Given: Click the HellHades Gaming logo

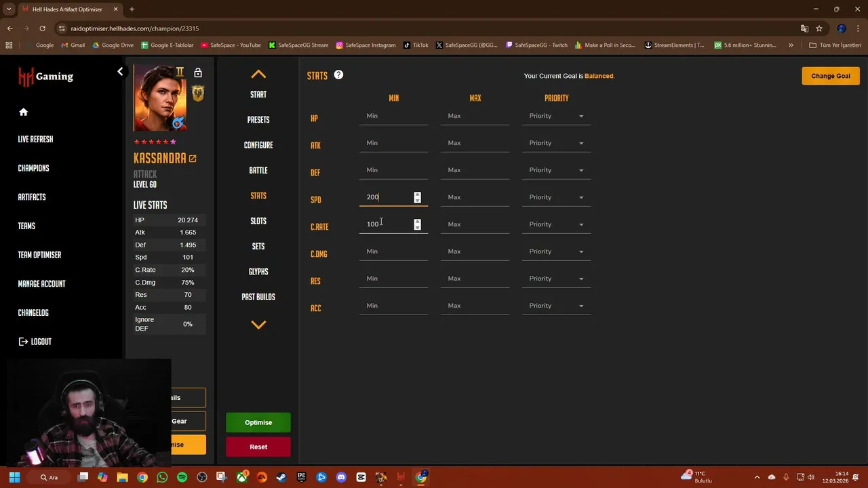Looking at the screenshot, I should [45, 77].
